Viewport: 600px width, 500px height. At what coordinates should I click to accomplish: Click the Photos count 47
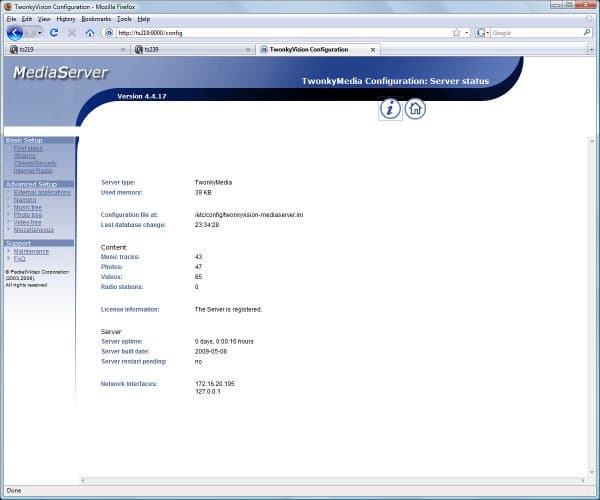(x=198, y=267)
